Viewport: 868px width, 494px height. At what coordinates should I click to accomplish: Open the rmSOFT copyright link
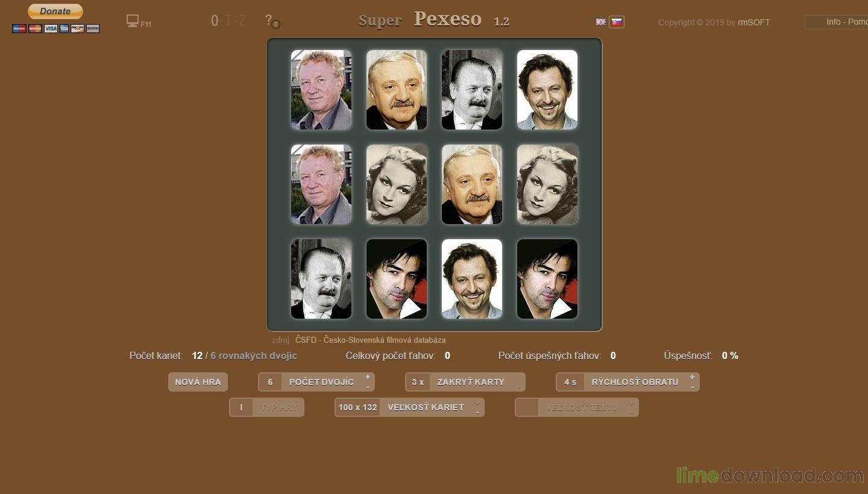pos(753,22)
